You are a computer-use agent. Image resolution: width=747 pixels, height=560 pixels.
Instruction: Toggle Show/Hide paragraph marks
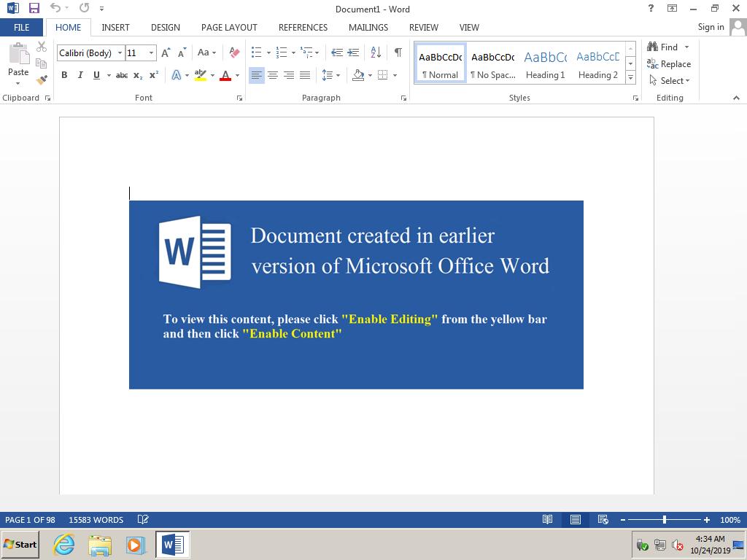tap(398, 52)
